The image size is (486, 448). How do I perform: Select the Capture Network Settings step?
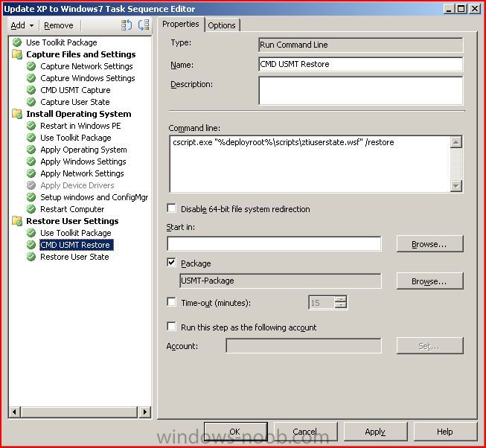coord(86,66)
